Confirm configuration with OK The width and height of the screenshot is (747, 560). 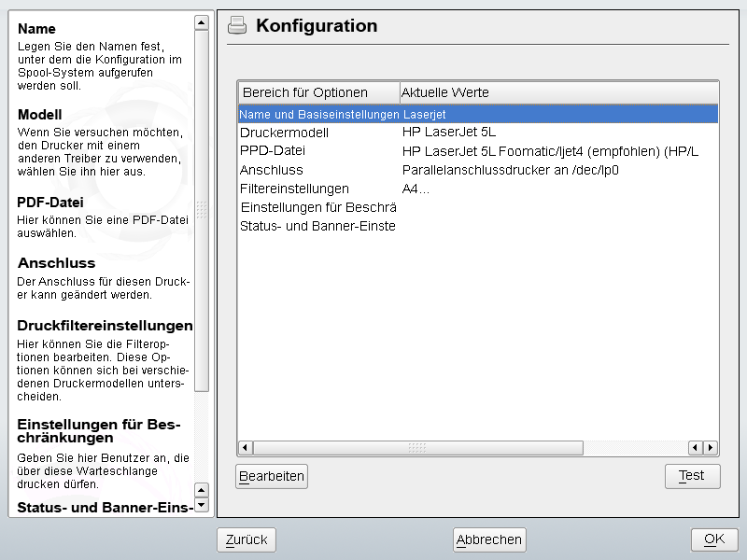coord(714,539)
